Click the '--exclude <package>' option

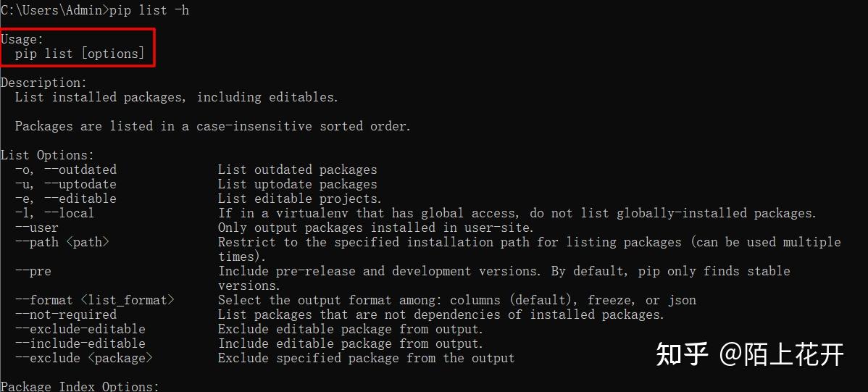(83, 358)
